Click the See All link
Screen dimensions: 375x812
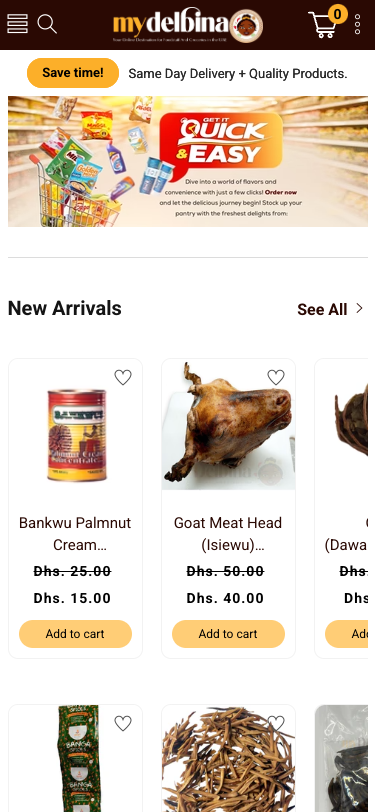(322, 309)
